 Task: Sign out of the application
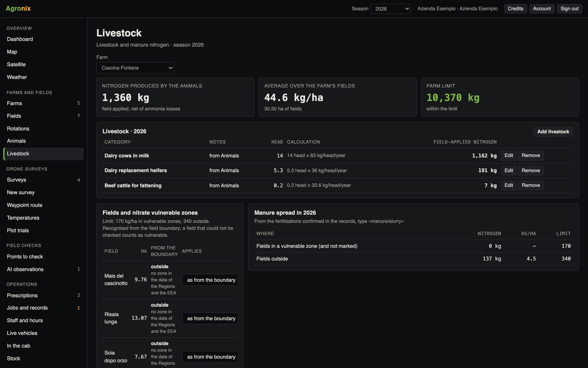(569, 9)
